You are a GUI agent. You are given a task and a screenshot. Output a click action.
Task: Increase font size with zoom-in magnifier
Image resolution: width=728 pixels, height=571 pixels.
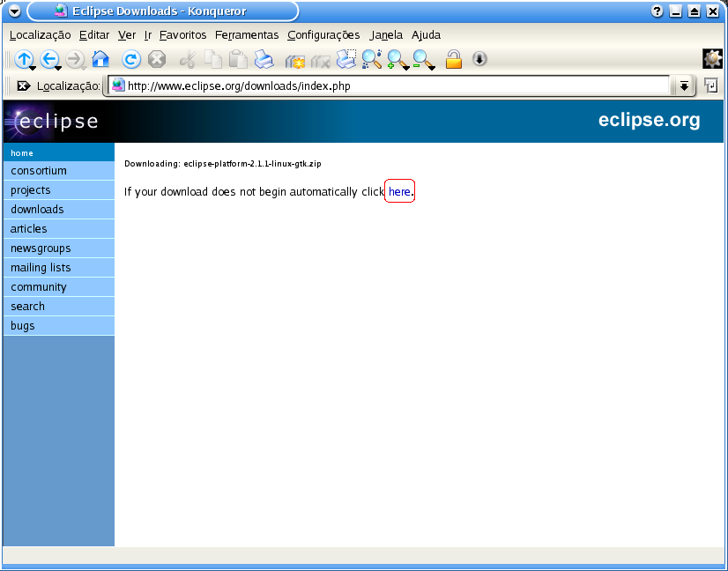click(397, 59)
